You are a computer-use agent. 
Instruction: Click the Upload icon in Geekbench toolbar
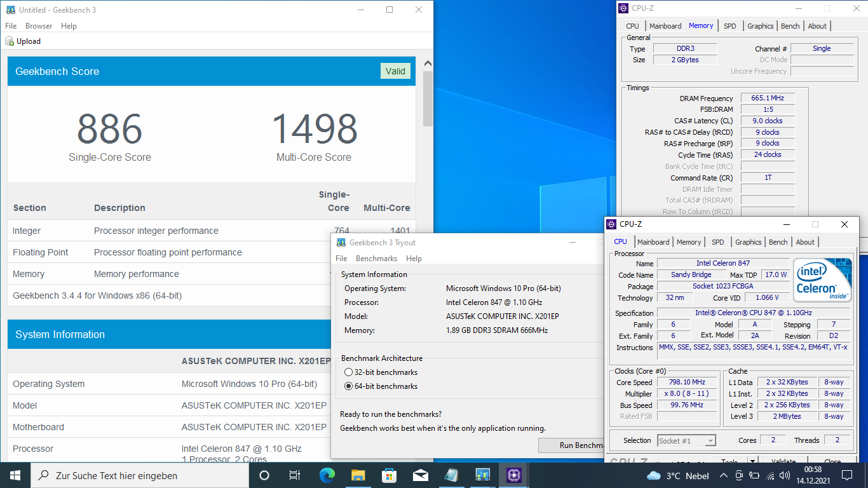10,41
